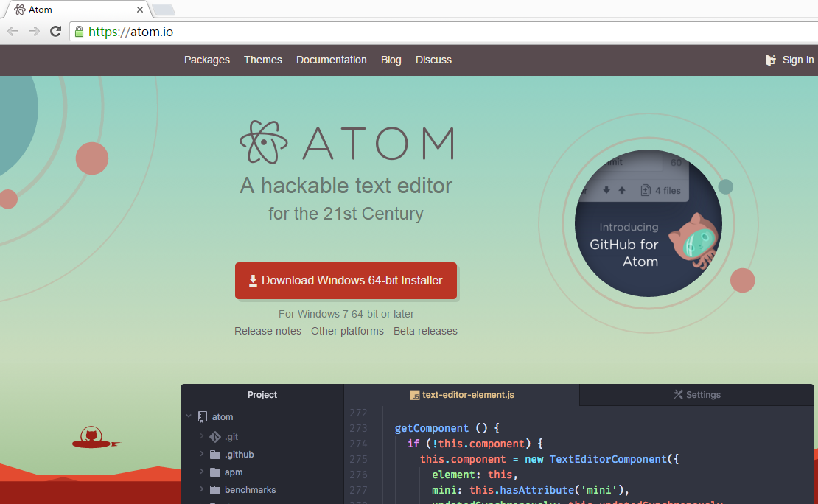Click the Atom favicon on the browser tab
Image resolution: width=818 pixels, height=504 pixels.
[x=20, y=10]
